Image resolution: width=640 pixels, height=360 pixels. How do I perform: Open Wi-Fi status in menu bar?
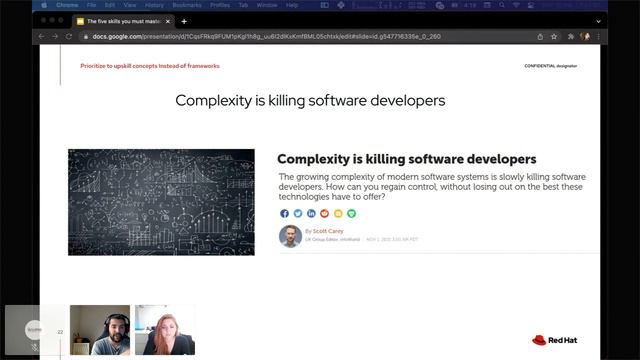(516, 5)
